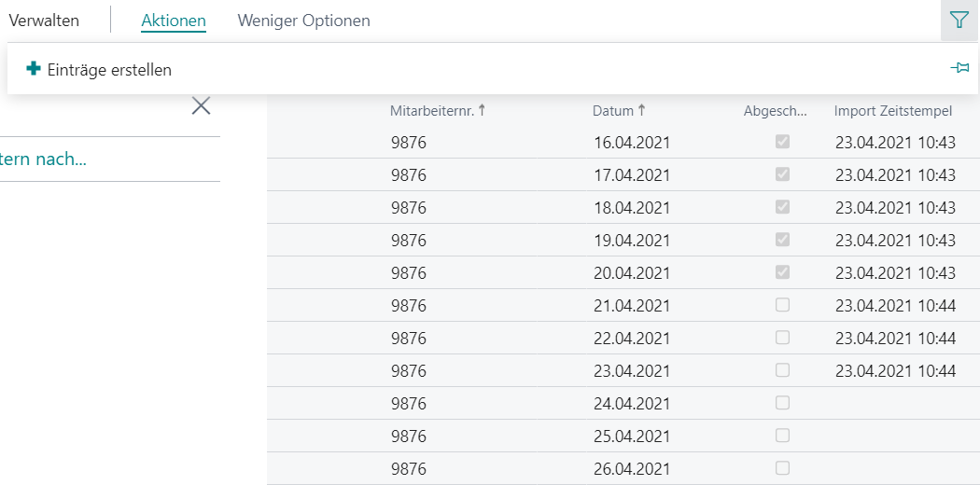The image size is (980, 485).
Task: Open the 'Filtern nach...' link
Action: (x=43, y=159)
